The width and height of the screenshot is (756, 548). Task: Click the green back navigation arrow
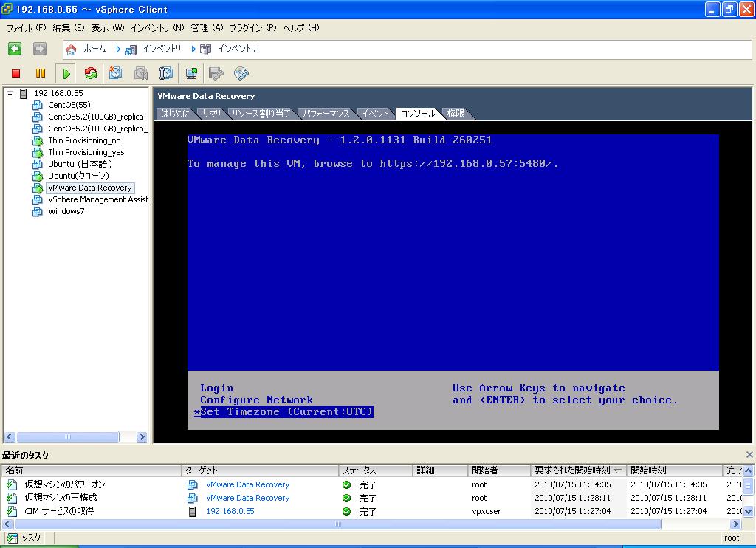(x=15, y=49)
